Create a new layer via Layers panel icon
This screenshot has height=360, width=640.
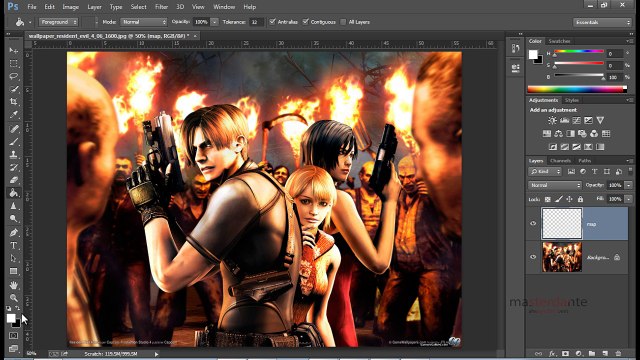tap(605, 353)
